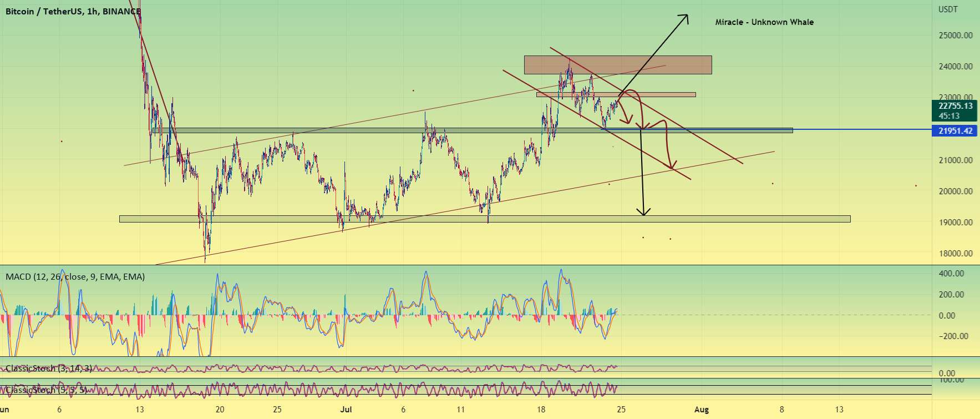980x419 pixels.
Task: Click the 11 date label on time axis
Action: click(x=460, y=410)
